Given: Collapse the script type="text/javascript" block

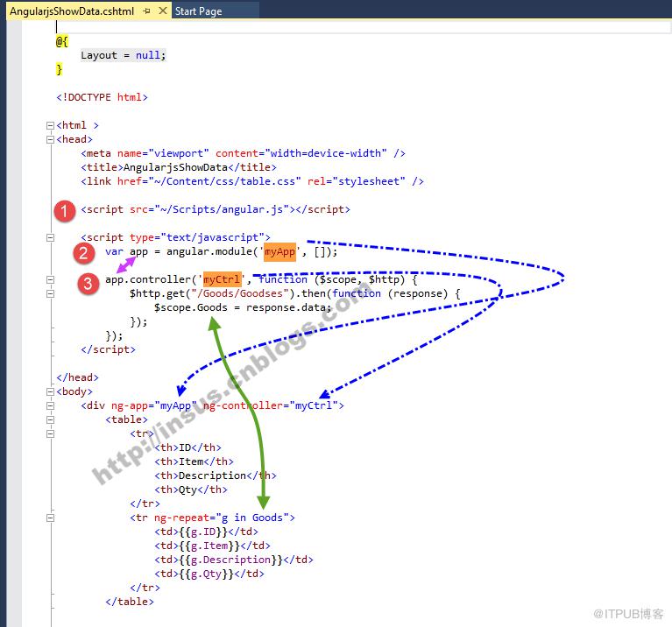Looking at the screenshot, I should tap(50, 237).
